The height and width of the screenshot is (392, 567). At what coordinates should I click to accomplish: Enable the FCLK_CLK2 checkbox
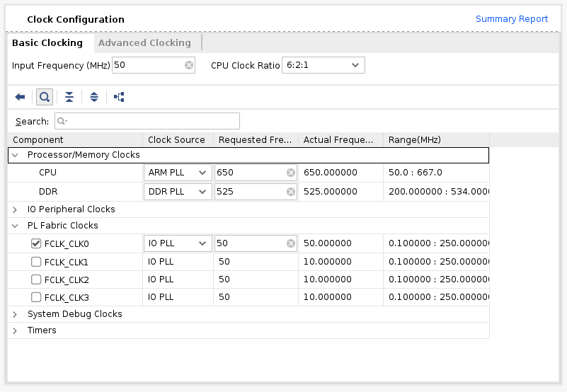click(36, 279)
